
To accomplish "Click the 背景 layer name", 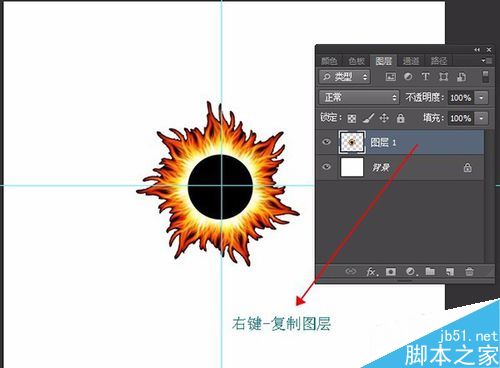I will pyautogui.click(x=381, y=167).
